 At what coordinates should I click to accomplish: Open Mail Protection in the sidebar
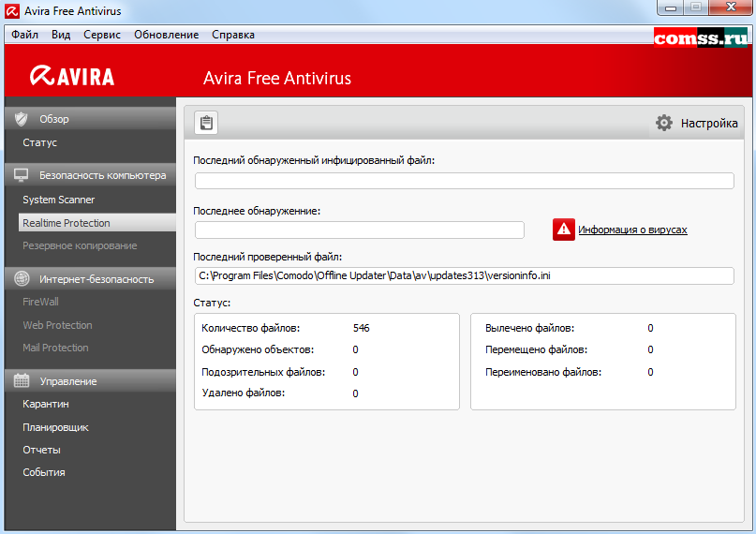pyautogui.click(x=55, y=348)
